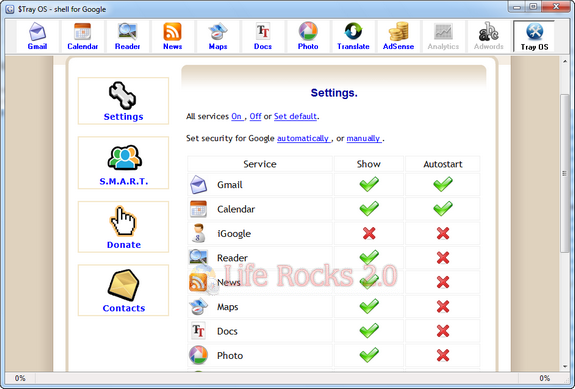The image size is (575, 389).
Task: Set Google security 'automatically' link
Action: point(303,138)
